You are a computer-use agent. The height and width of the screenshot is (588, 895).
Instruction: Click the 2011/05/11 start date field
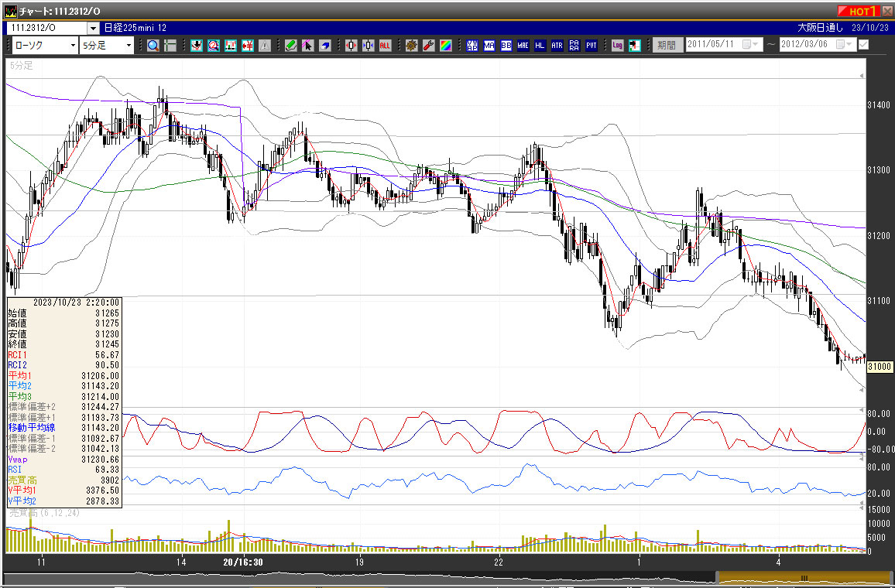point(723,44)
